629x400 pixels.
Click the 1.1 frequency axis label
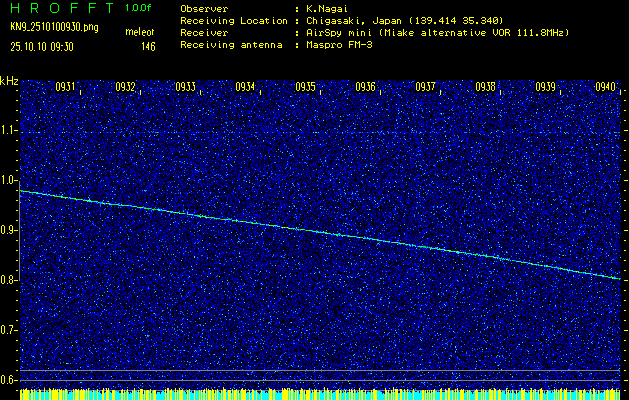[x=9, y=130]
